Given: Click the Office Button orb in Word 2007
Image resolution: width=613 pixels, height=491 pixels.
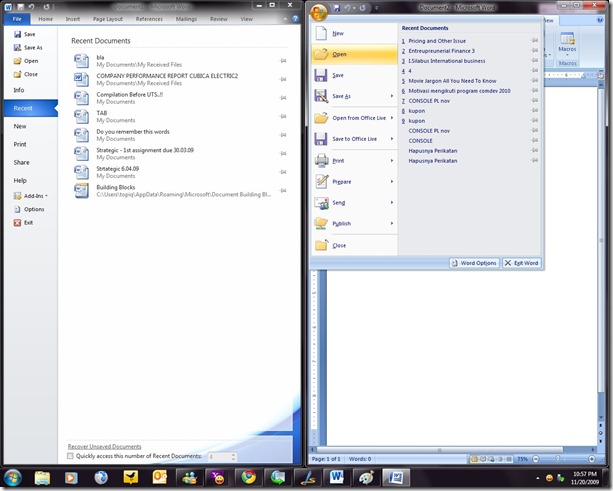Looking at the screenshot, I should click(319, 12).
